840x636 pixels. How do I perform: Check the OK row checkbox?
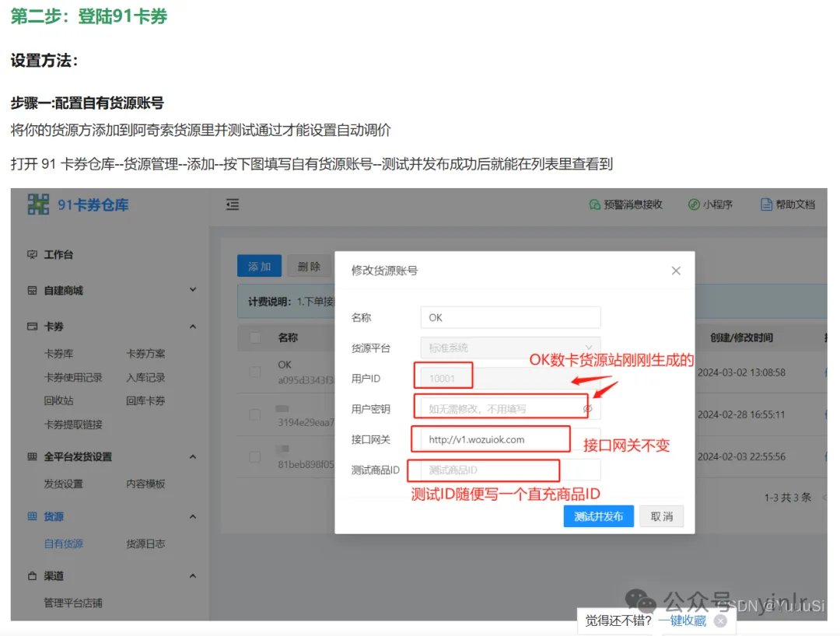(x=256, y=372)
